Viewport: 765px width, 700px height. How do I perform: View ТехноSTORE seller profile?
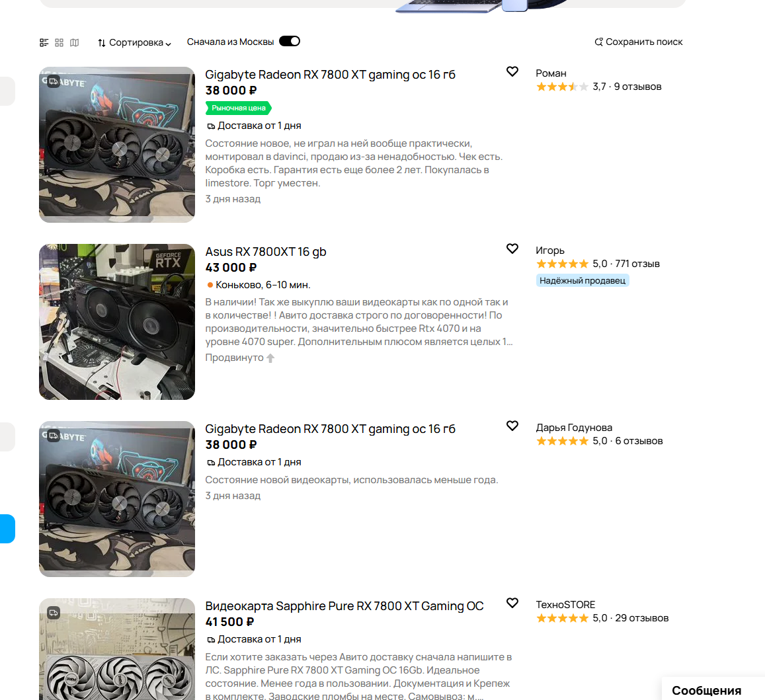(x=565, y=604)
